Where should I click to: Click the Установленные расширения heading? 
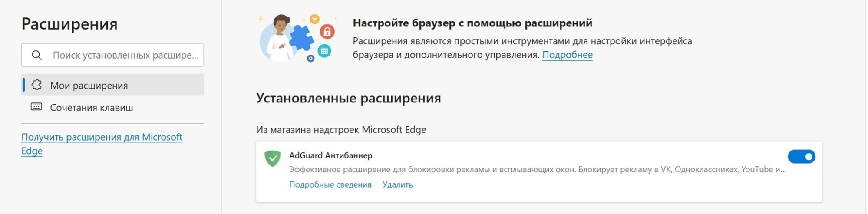tap(348, 98)
